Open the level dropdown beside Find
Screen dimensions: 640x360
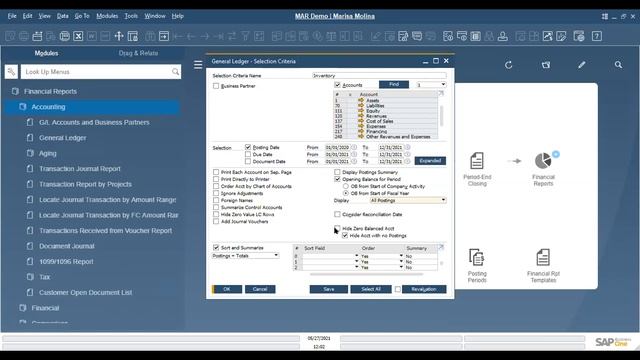pos(443,85)
